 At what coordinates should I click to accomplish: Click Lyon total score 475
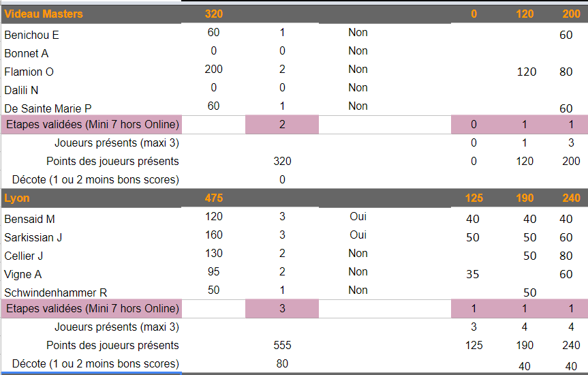[x=213, y=198]
